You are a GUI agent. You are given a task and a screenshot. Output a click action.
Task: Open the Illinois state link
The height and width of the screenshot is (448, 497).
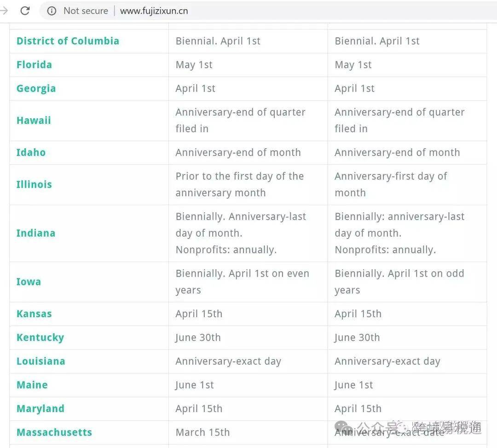click(34, 185)
